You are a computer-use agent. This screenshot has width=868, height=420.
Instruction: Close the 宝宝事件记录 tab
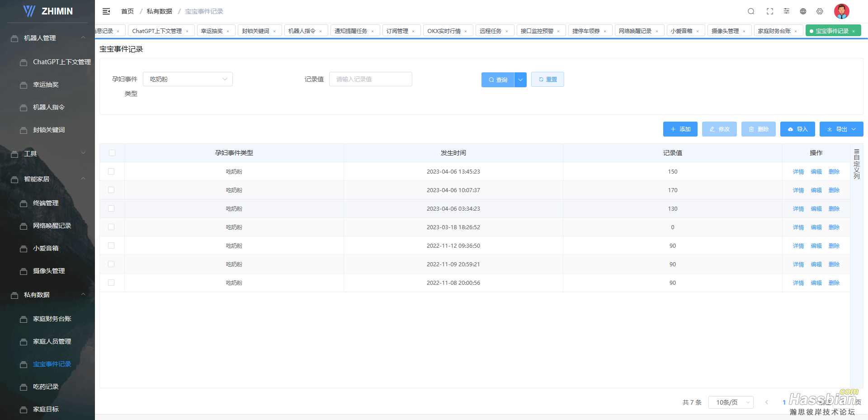(854, 31)
